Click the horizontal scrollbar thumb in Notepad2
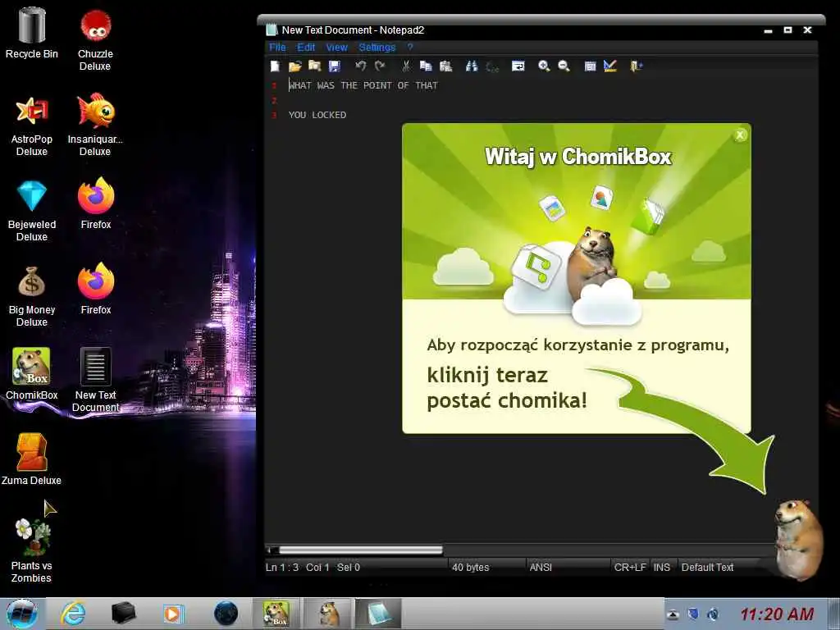 [360, 550]
